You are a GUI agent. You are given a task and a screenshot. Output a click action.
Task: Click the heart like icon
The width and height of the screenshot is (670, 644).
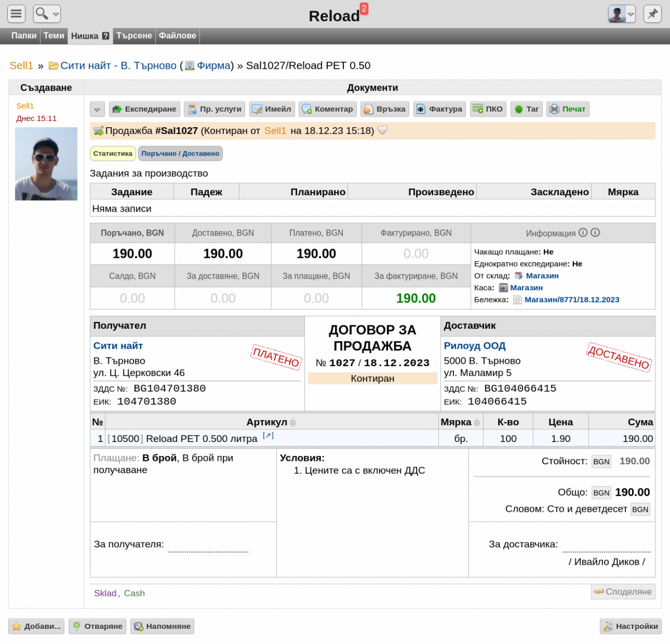[382, 130]
